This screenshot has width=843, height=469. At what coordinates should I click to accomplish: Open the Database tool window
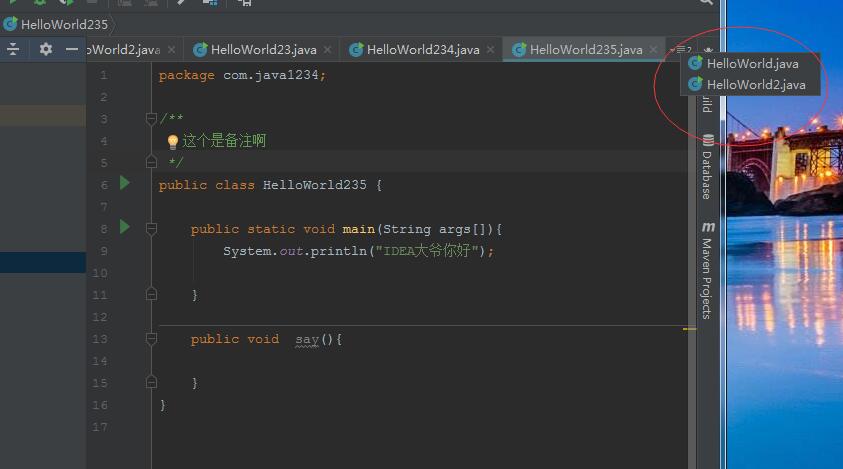point(707,166)
